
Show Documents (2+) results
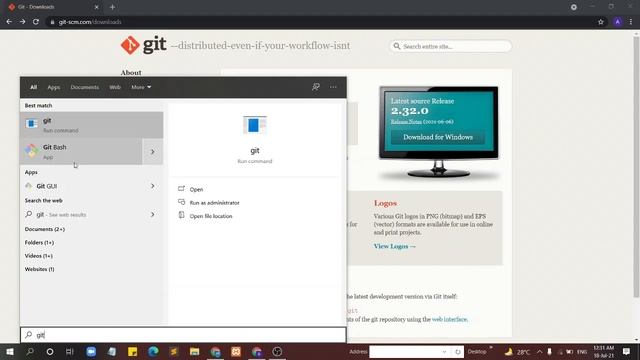pyautogui.click(x=44, y=229)
